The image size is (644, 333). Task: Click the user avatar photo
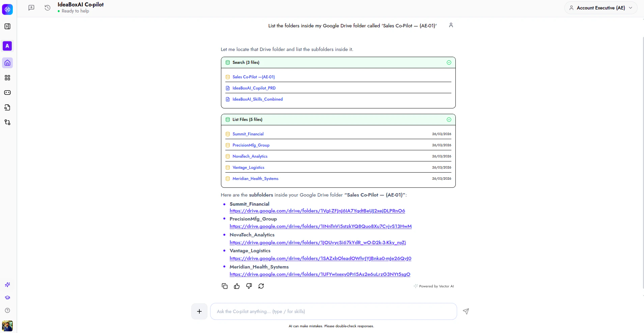coord(7,326)
